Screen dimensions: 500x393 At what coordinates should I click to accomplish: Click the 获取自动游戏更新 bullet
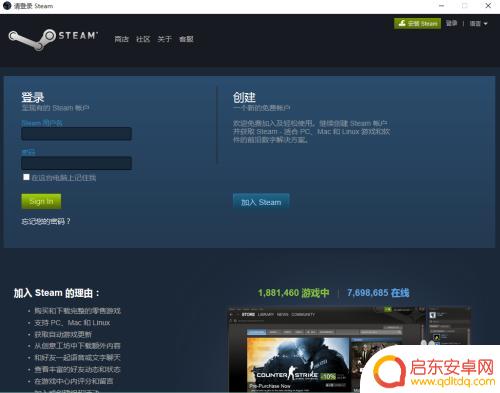click(x=63, y=334)
